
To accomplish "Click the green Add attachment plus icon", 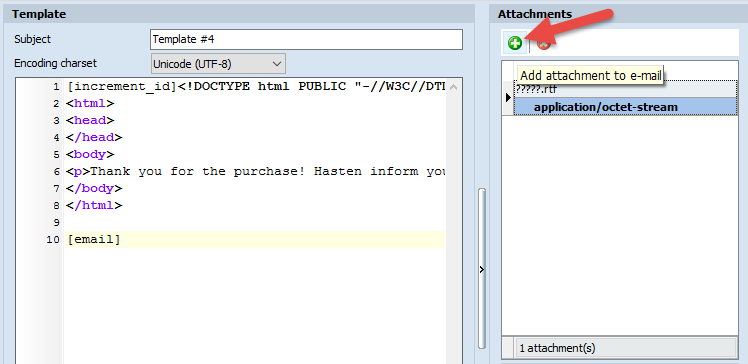I will tap(515, 44).
